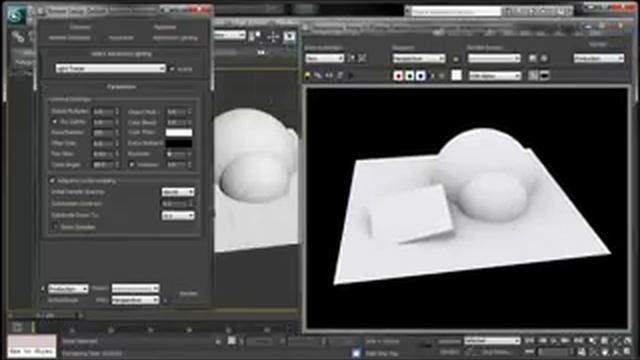640x360 pixels.
Task: Click the 3ds Max application logo button
Action: [x=16, y=16]
